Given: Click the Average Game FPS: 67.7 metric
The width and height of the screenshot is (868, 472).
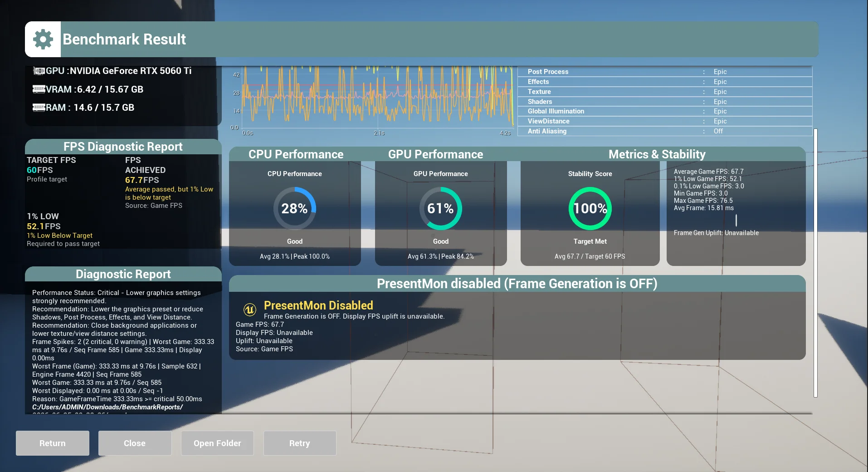Looking at the screenshot, I should coord(709,172).
